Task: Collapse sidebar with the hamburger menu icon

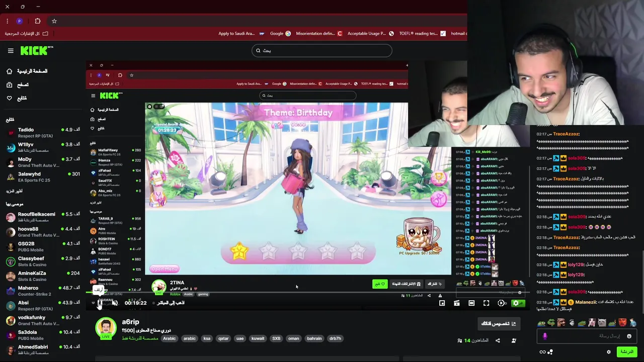Action: click(11, 51)
